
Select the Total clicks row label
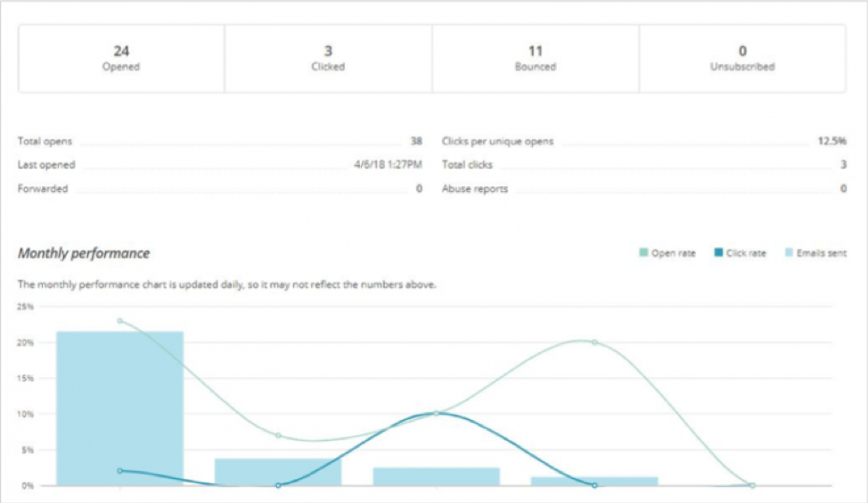(x=467, y=165)
